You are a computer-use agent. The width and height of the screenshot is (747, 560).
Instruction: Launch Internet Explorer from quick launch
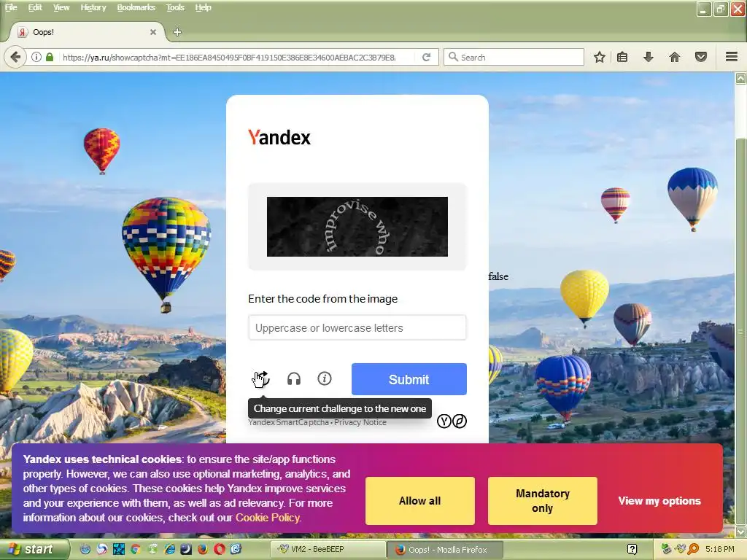(x=169, y=550)
